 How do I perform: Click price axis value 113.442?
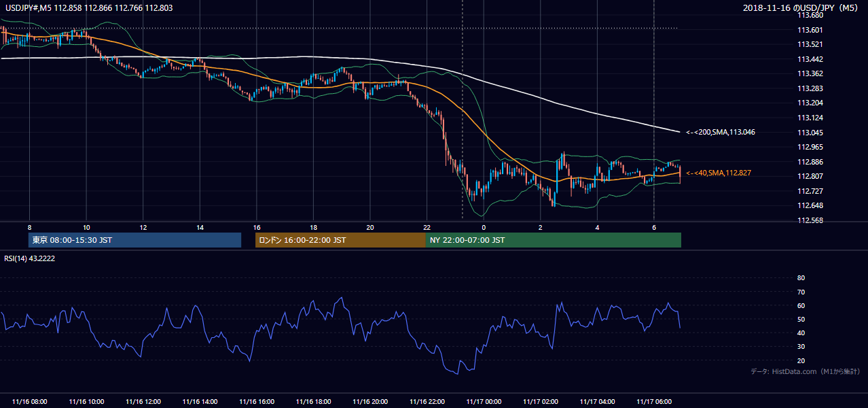tap(810, 59)
